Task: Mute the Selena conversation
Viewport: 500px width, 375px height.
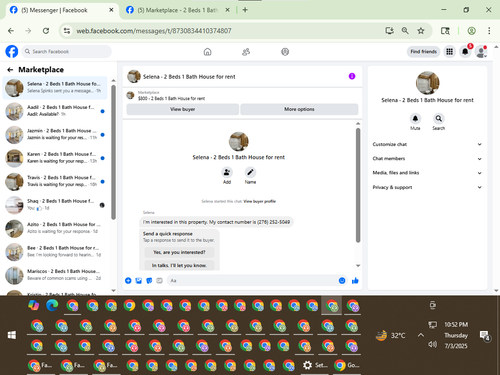Action: point(415,118)
